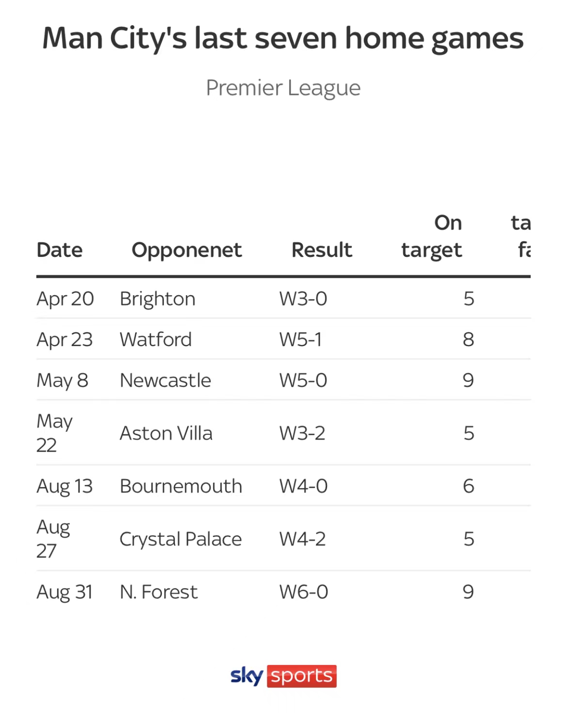This screenshot has width=567, height=728.
Task: Click the Apr 20 date cell
Action: pyautogui.click(x=65, y=299)
